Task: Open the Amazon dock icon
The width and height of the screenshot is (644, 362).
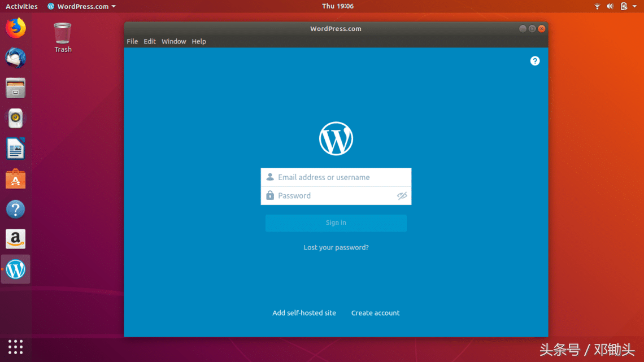Action: (16, 239)
